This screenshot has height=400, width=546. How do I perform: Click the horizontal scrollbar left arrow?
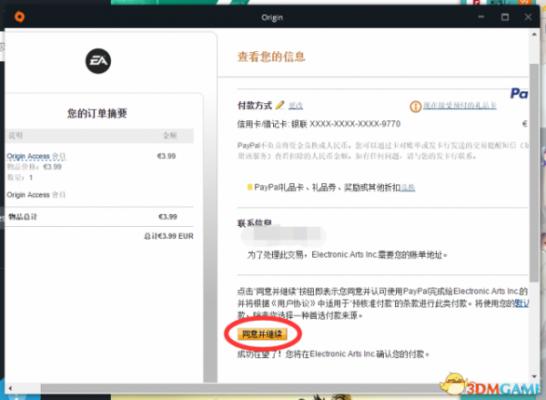10,388
